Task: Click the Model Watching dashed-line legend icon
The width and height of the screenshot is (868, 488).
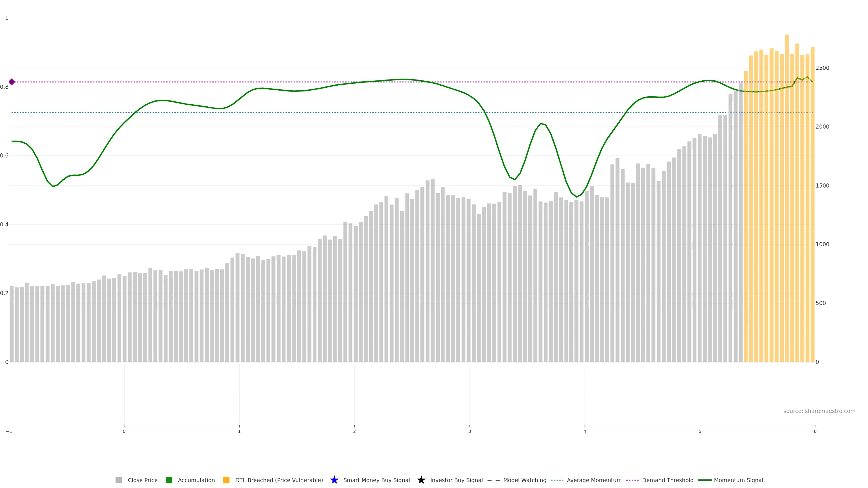Action: pyautogui.click(x=493, y=480)
